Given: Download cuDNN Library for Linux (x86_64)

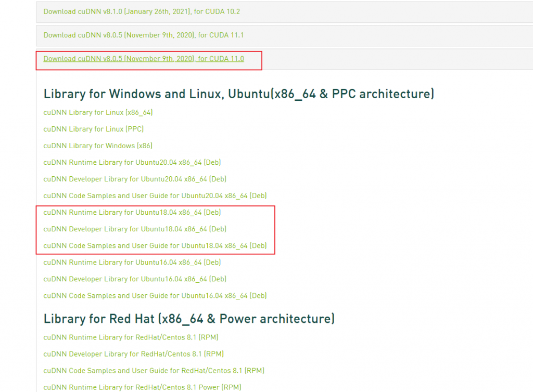Looking at the screenshot, I should tap(98, 112).
